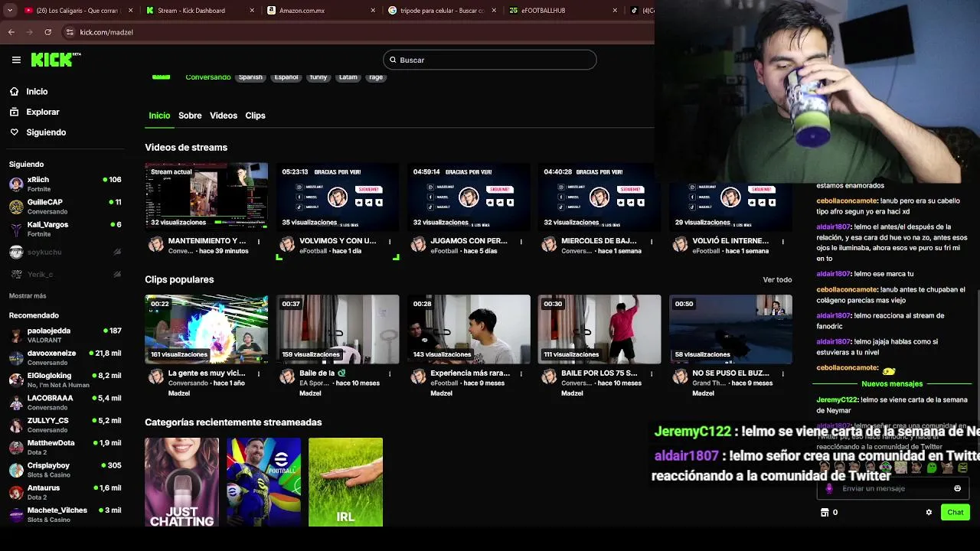
Task: Select the Clips channel tab
Action: tap(255, 116)
